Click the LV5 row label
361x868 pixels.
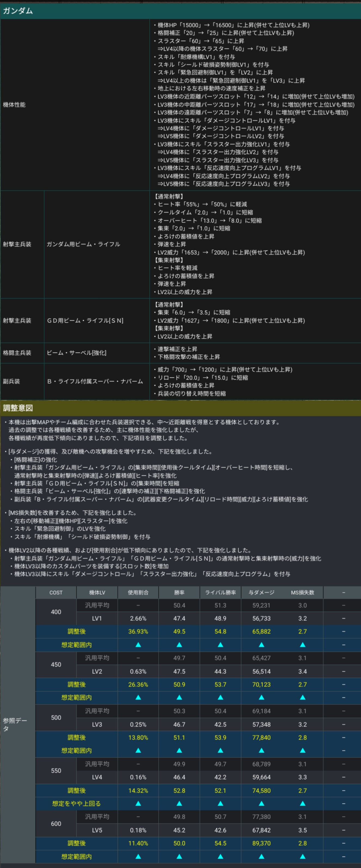97,830
